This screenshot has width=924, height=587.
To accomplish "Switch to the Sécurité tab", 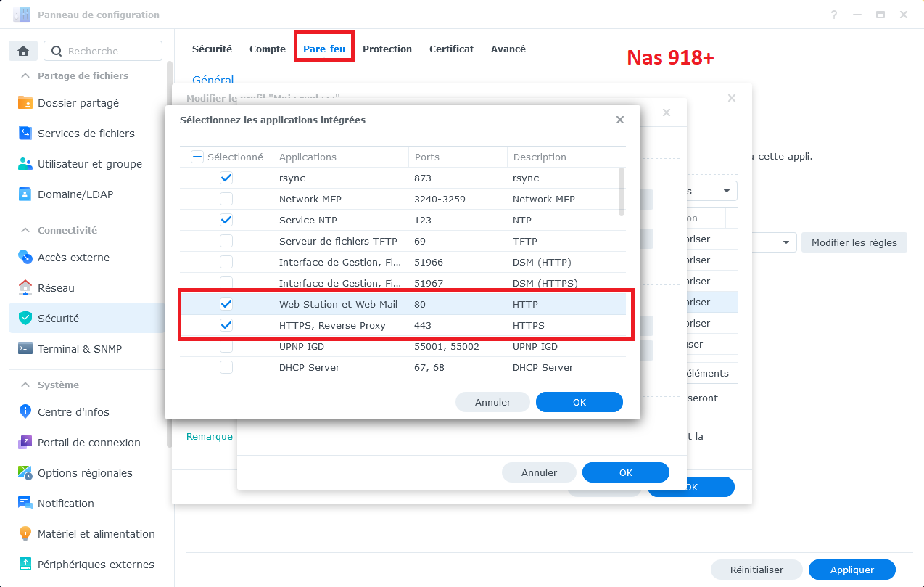I will click(212, 49).
